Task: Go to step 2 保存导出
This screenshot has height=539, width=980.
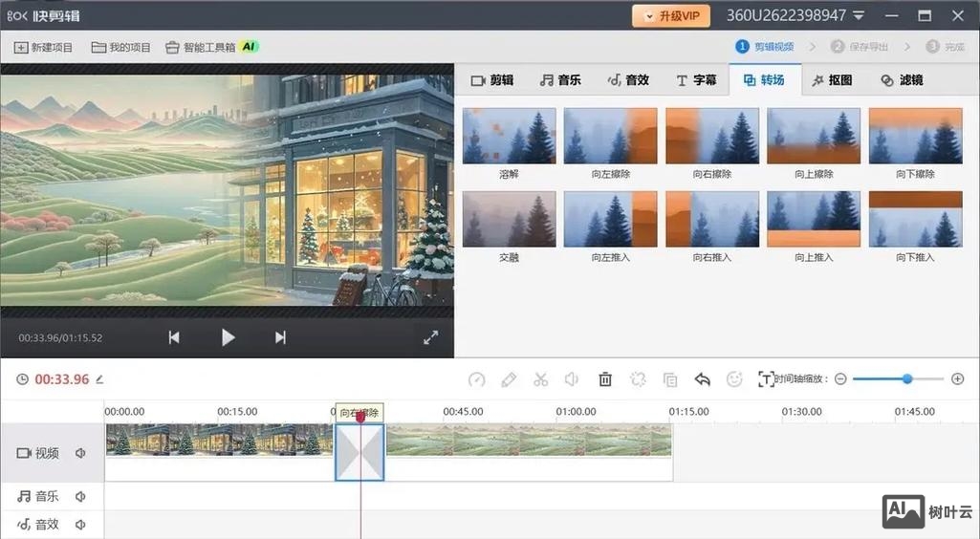Action: 860,47
